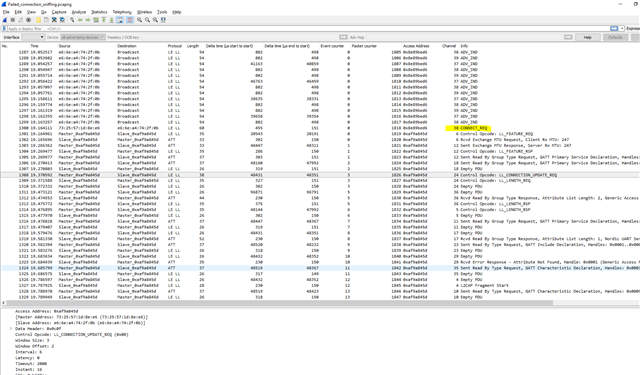640x375 pixels.
Task: Go forward with the right green arrow
Action: 88,20
